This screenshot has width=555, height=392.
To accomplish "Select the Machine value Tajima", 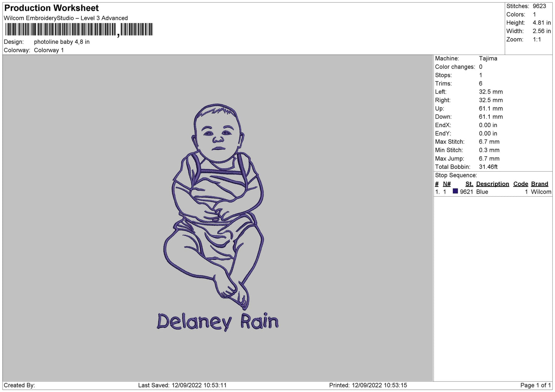I will 488,58.
